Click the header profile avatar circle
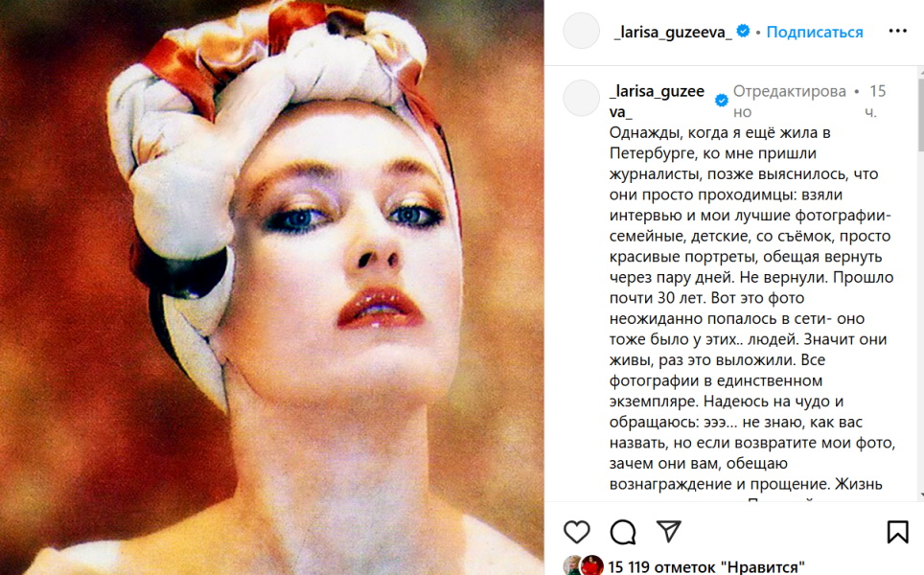This screenshot has width=924, height=575. point(581,31)
